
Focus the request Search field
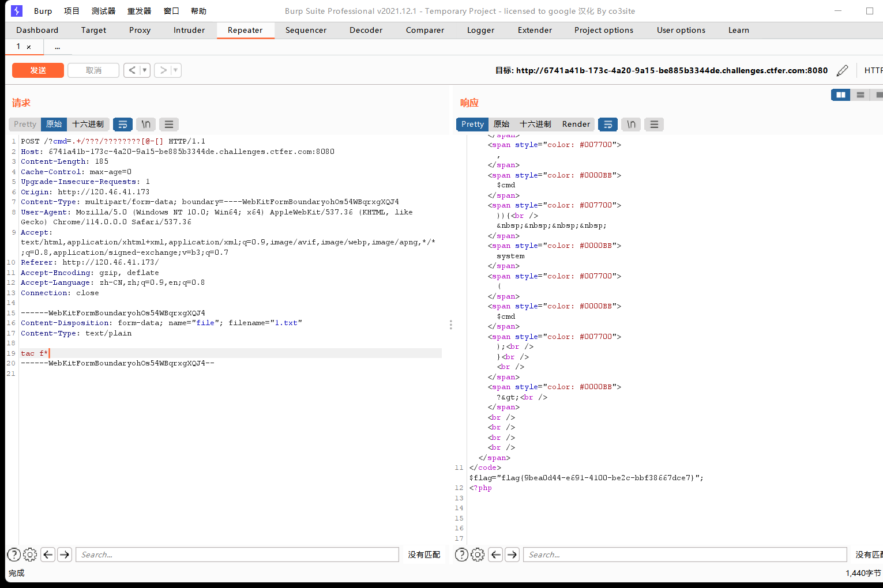tap(237, 555)
